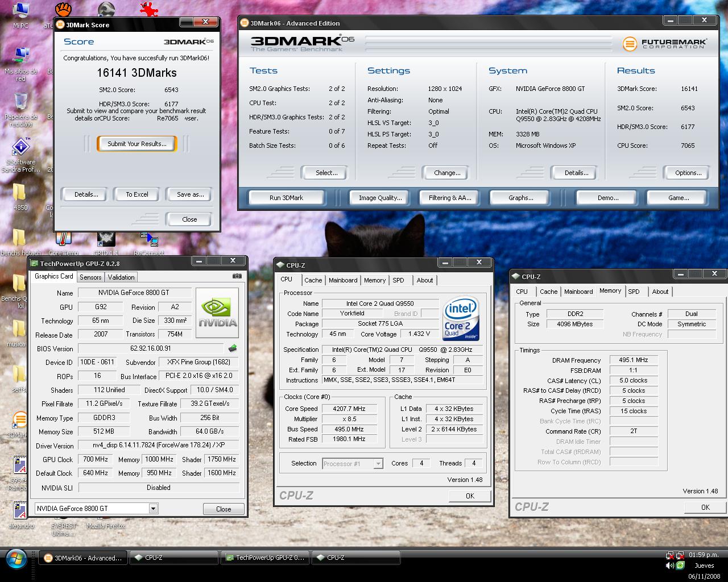Click the Run 3DMark button
The height and width of the screenshot is (582, 728).
286,198
